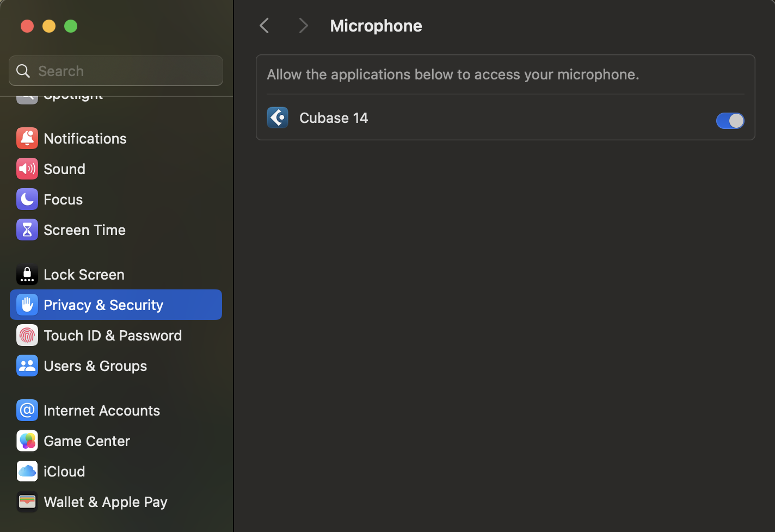
Task: Select Users & Groups in sidebar
Action: click(x=95, y=366)
